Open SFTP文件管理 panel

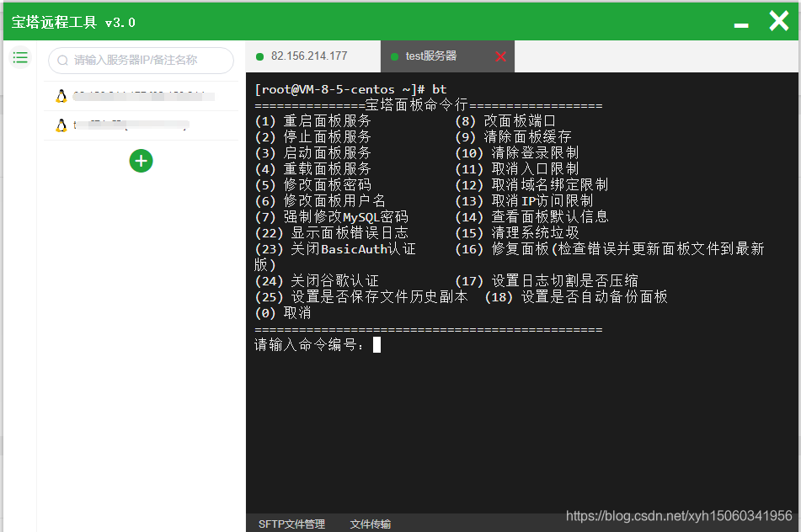(x=291, y=524)
